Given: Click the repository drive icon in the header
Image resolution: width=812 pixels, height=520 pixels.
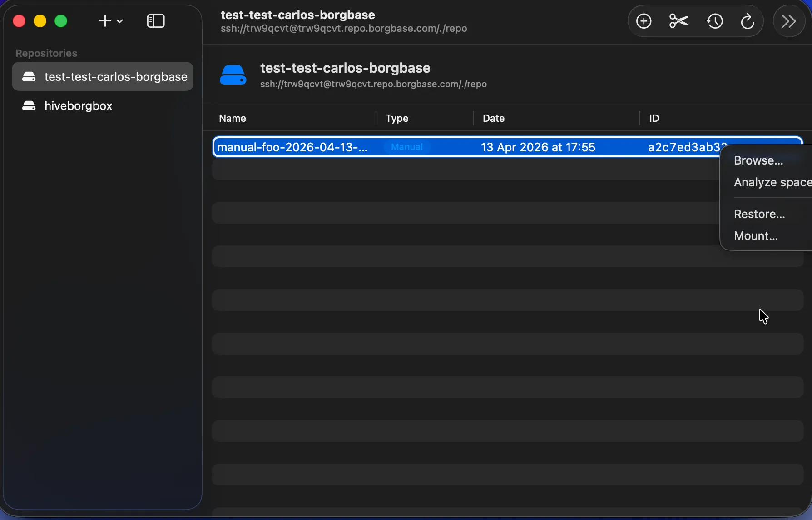Looking at the screenshot, I should pos(233,75).
